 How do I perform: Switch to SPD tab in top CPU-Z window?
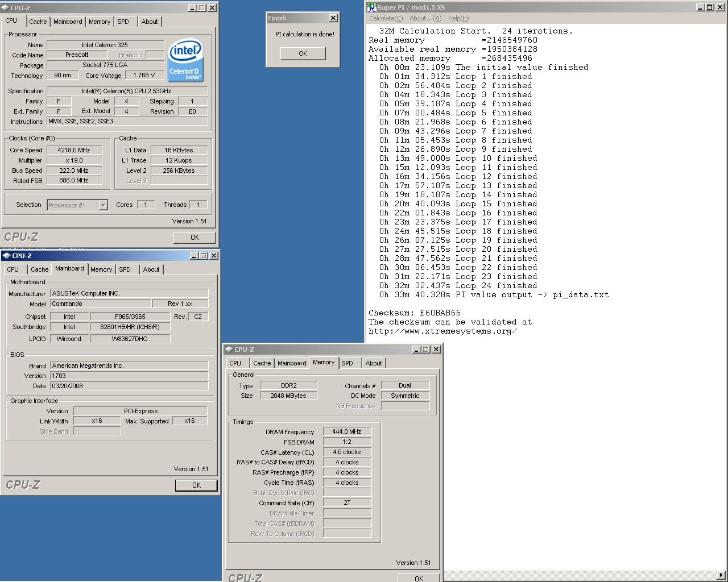123,22
